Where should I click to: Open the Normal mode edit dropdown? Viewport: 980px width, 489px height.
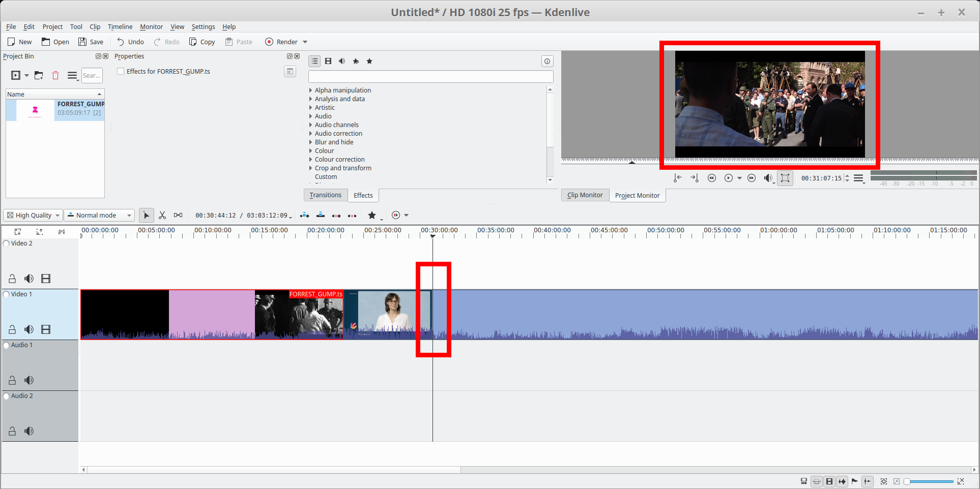pos(100,216)
